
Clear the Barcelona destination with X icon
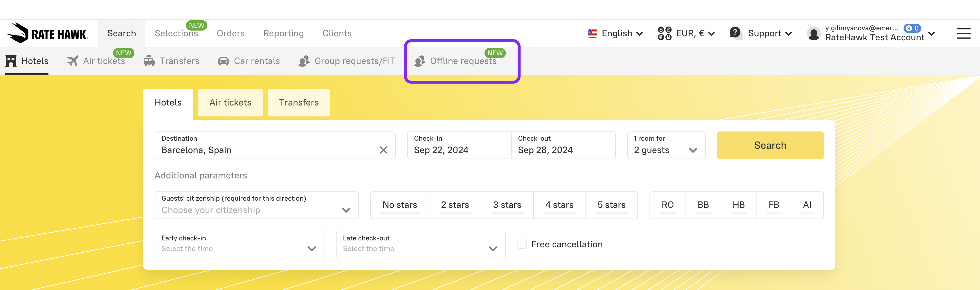[x=383, y=150]
